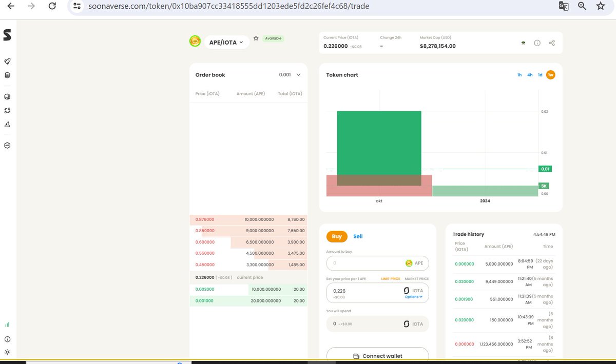Select the swap network icon in the sidebar
The width and height of the screenshot is (616, 364).
7,110
